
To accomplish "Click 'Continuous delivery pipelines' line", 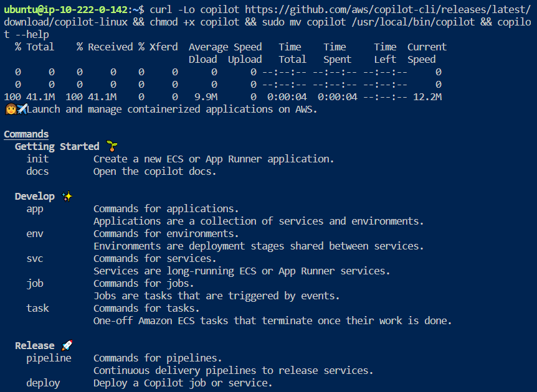I will 234,370.
